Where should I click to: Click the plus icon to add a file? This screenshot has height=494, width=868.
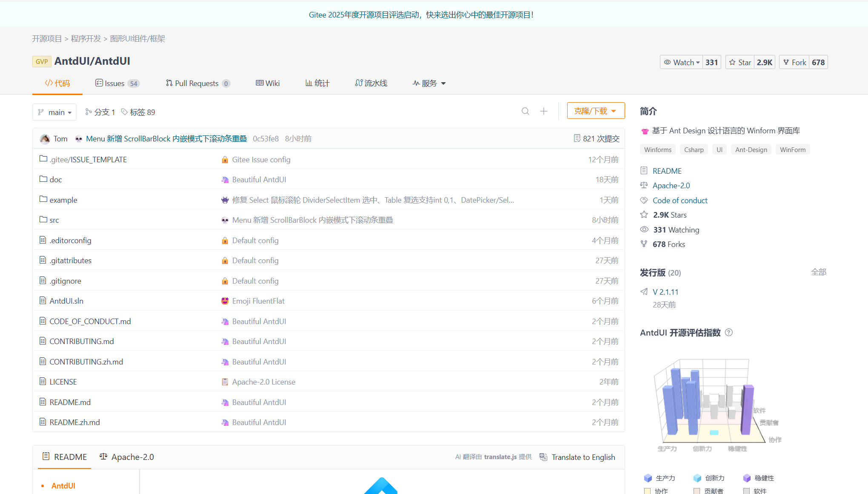pyautogui.click(x=544, y=111)
